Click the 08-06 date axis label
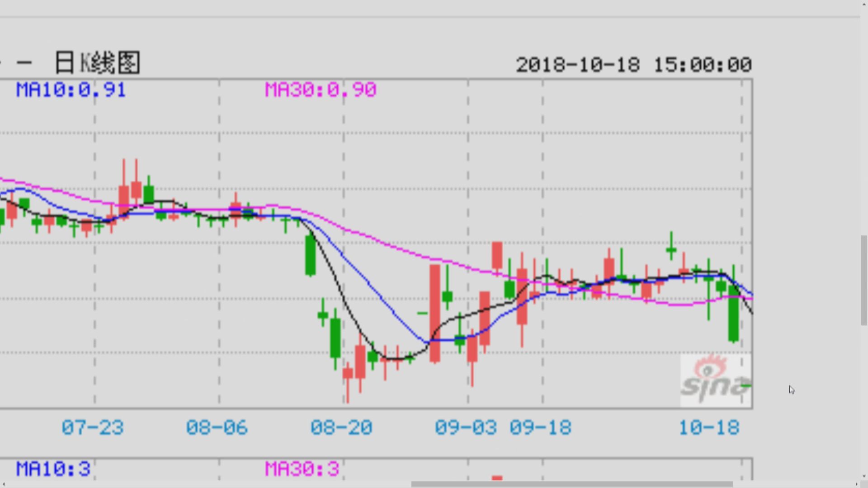Screen dimensions: 868x488 coord(217,427)
